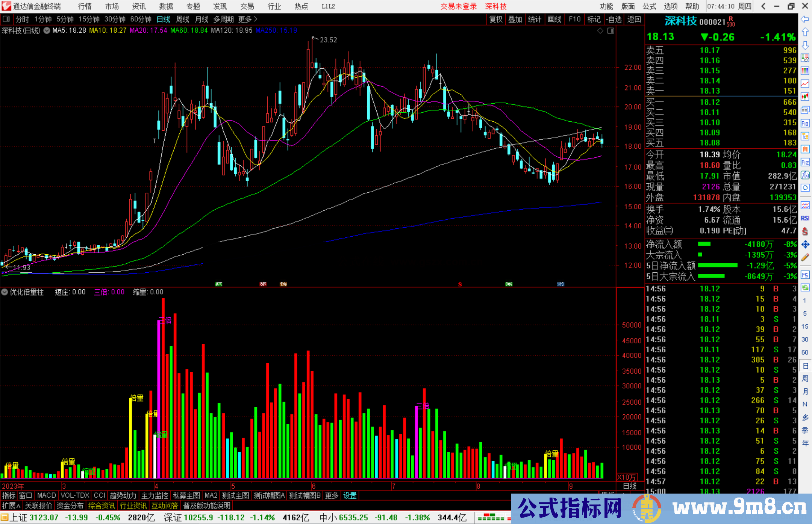Click the f(x) formula icon in sidebar

(805, 175)
